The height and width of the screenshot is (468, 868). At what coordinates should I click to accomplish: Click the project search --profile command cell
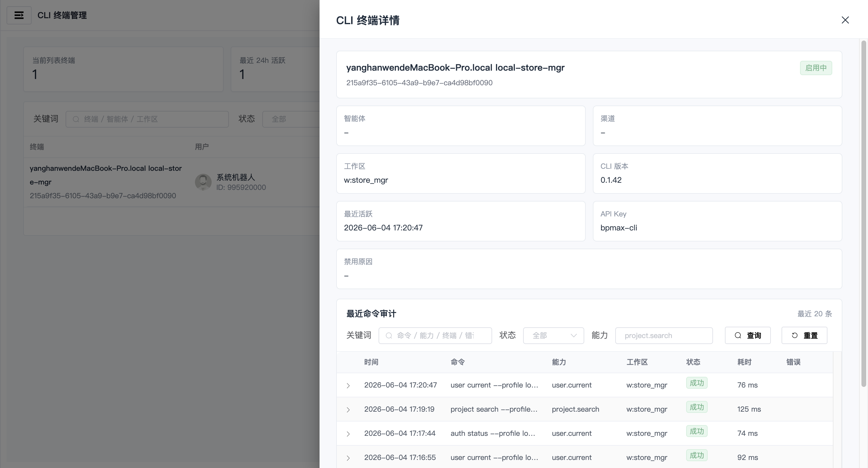click(x=494, y=409)
